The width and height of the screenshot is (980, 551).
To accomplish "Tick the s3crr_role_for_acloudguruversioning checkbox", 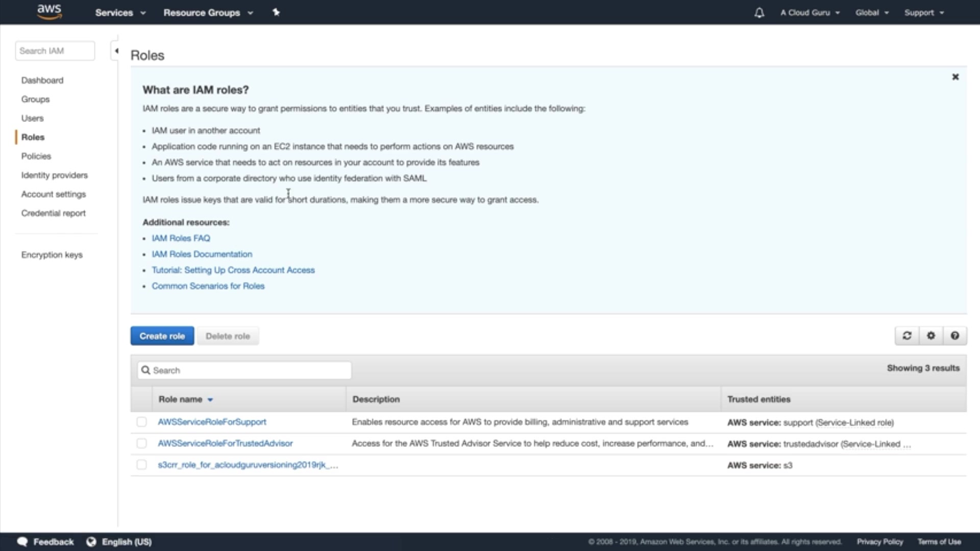I will click(141, 465).
